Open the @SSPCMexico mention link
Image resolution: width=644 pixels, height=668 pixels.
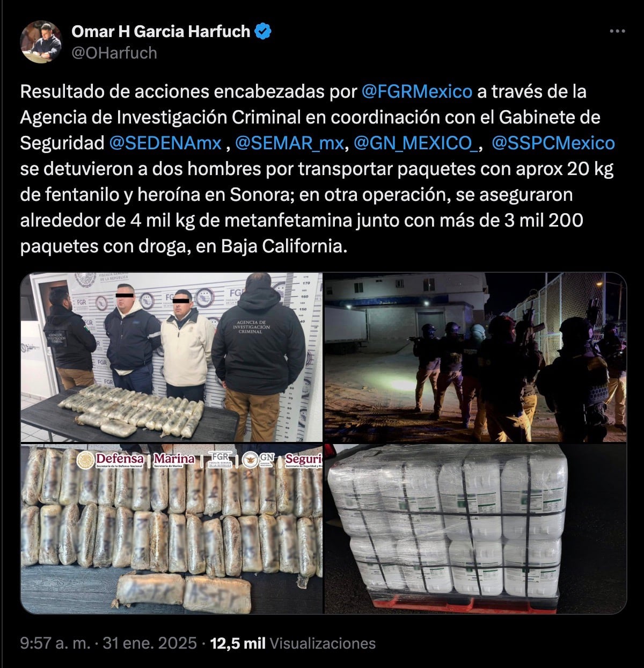pyautogui.click(x=553, y=143)
